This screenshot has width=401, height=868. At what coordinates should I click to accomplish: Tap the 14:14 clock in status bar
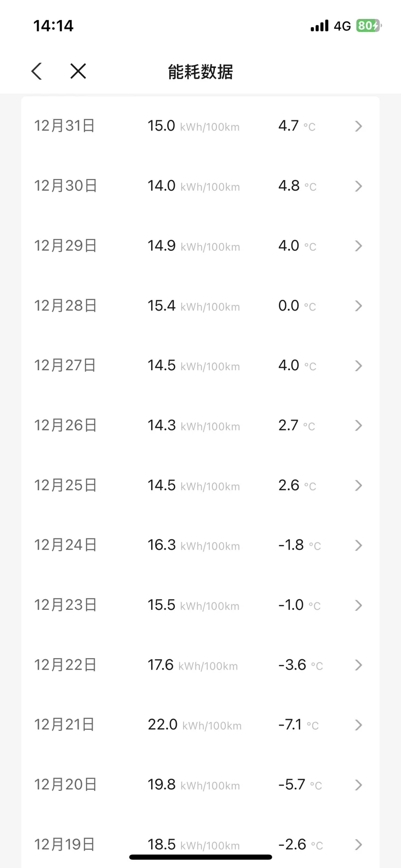[x=53, y=26]
